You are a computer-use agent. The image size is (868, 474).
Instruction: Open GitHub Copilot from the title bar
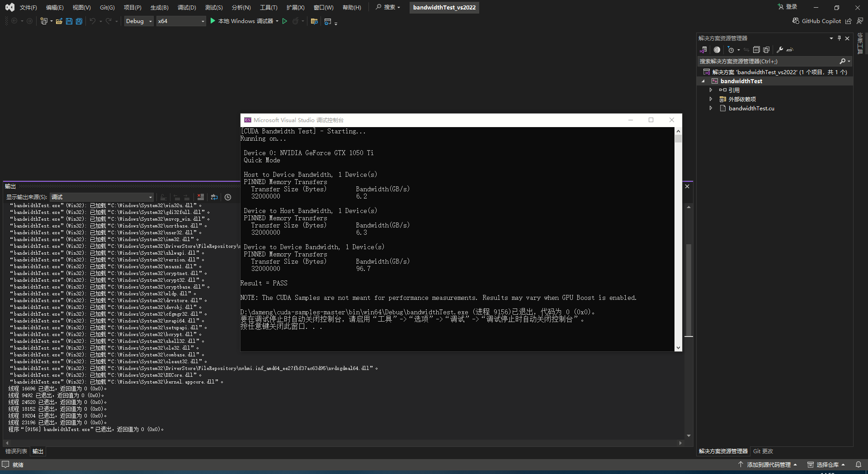816,21
